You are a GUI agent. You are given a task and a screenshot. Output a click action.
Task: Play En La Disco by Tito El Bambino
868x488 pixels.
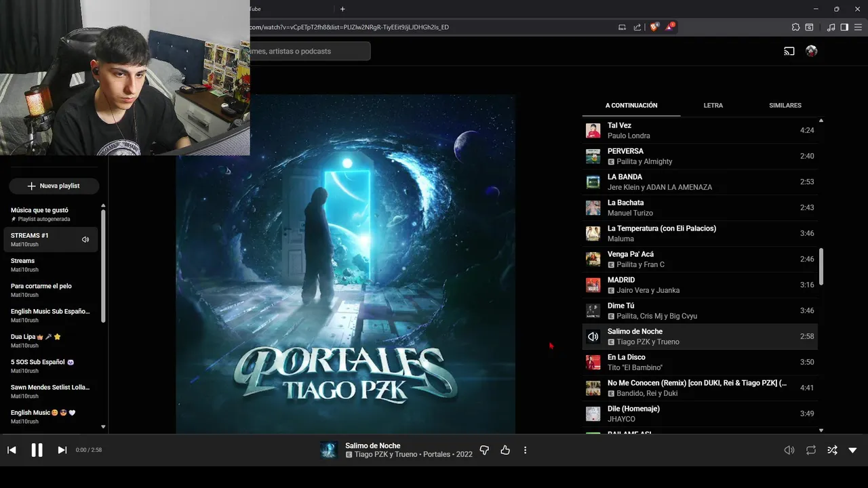700,362
